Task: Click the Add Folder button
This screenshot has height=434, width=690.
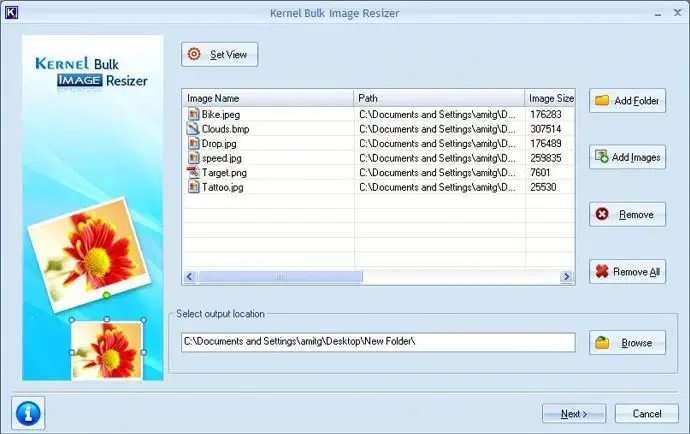Action: click(627, 101)
